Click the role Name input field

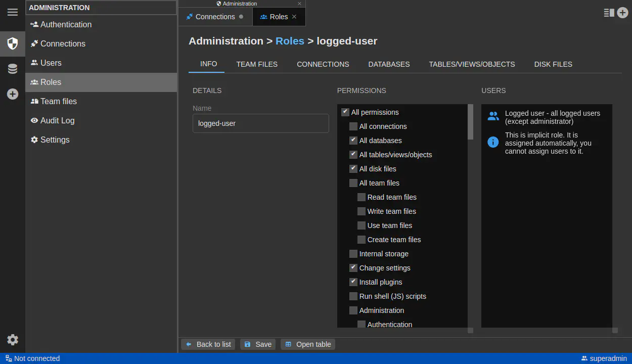[260, 123]
